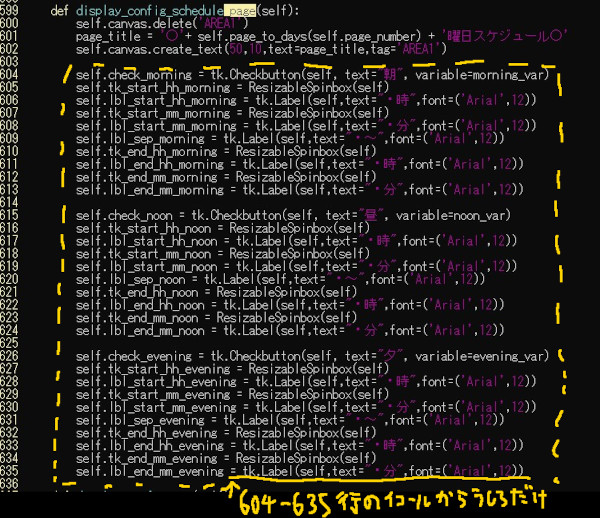This screenshot has height=518, width=600.
Task: Click 'self.tk_end_hh_noon' on line 621
Action: point(137,293)
